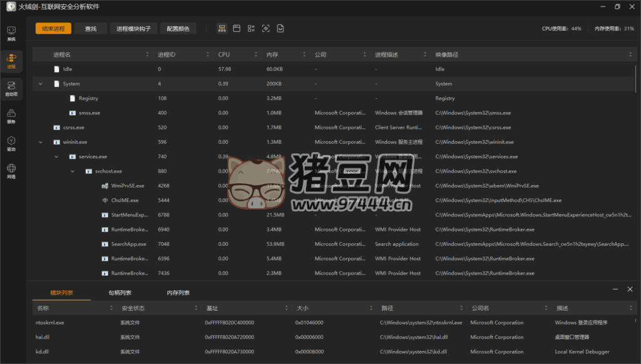
Task: Open the 系统 section in the sidebar
Action: point(11,33)
